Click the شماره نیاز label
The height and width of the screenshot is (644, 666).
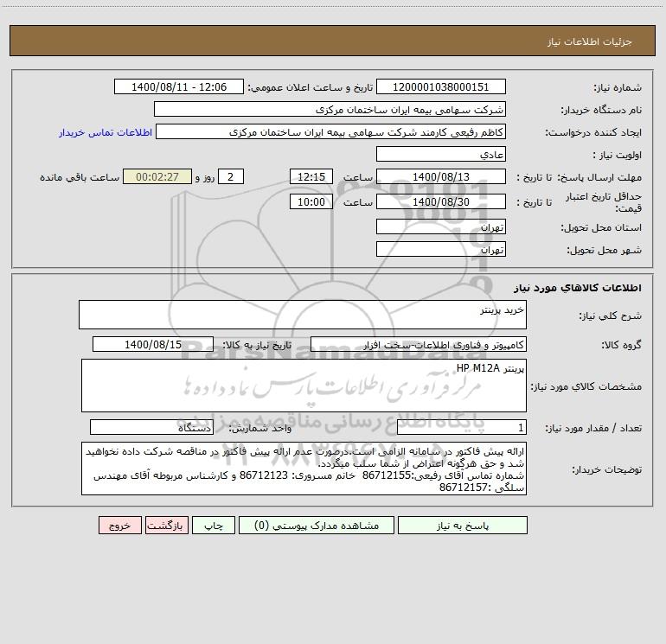coord(618,87)
